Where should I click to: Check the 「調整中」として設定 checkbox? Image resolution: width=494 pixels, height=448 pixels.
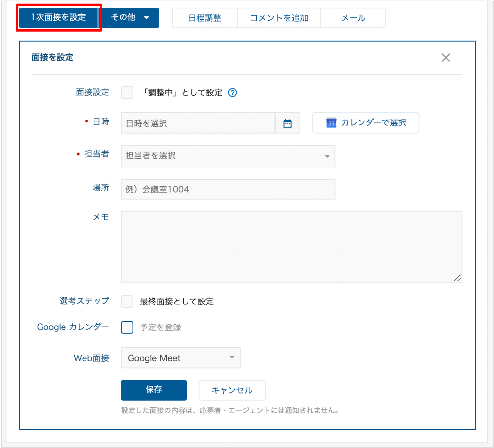(x=127, y=92)
